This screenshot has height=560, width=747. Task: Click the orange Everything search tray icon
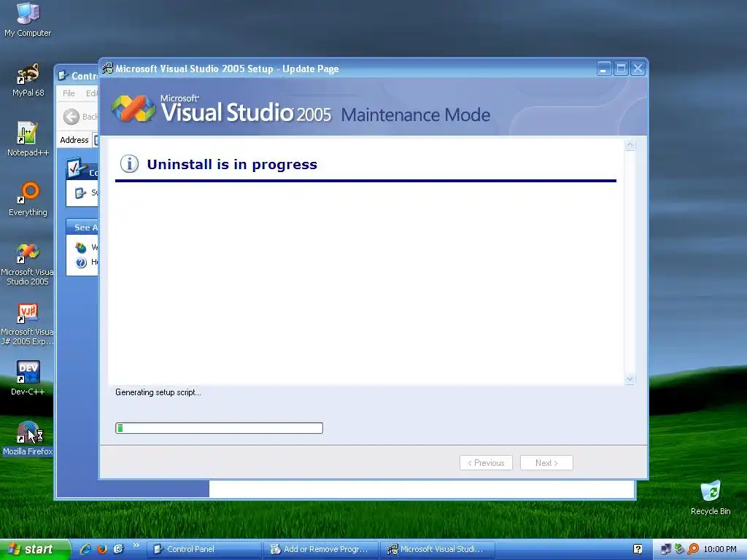pyautogui.click(x=693, y=549)
